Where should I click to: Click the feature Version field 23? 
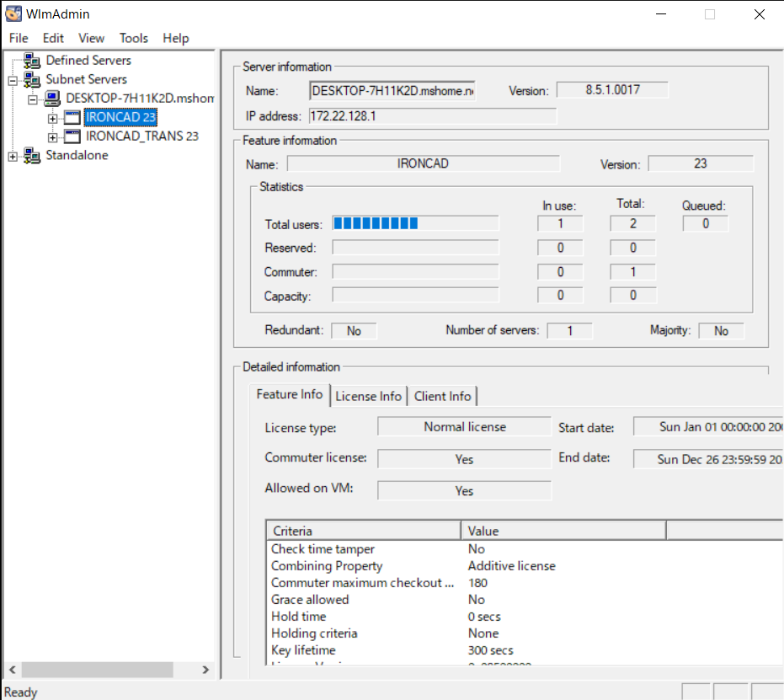701,163
